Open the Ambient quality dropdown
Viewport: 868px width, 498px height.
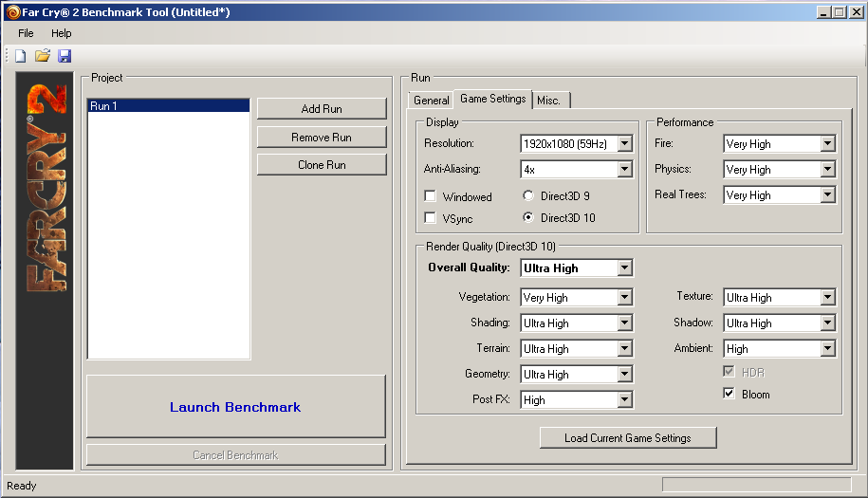click(780, 349)
